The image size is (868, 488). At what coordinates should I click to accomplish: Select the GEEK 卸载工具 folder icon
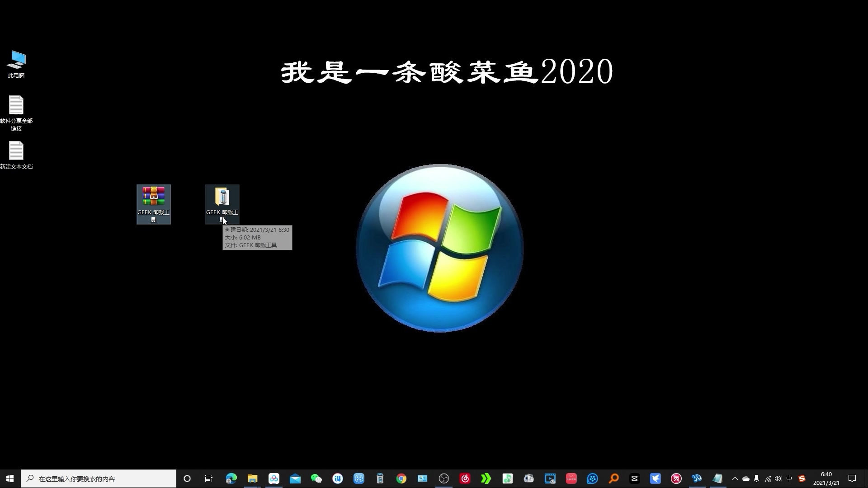coord(222,204)
